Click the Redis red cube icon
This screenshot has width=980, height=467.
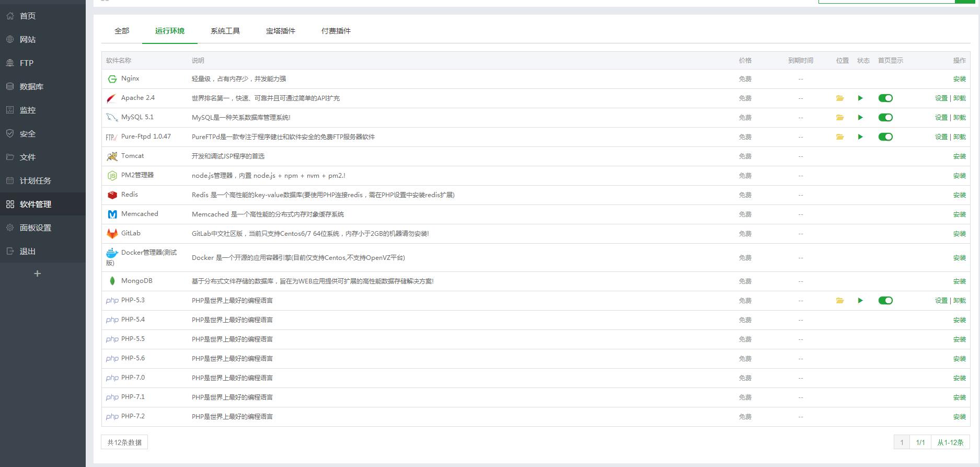click(112, 195)
